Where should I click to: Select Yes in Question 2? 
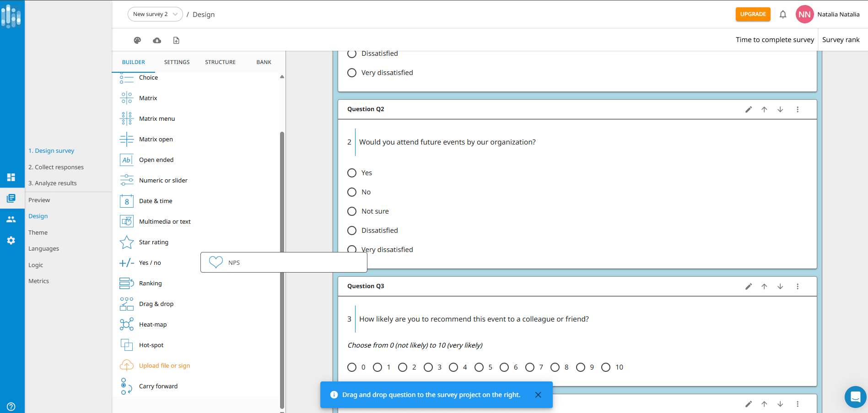click(x=352, y=173)
